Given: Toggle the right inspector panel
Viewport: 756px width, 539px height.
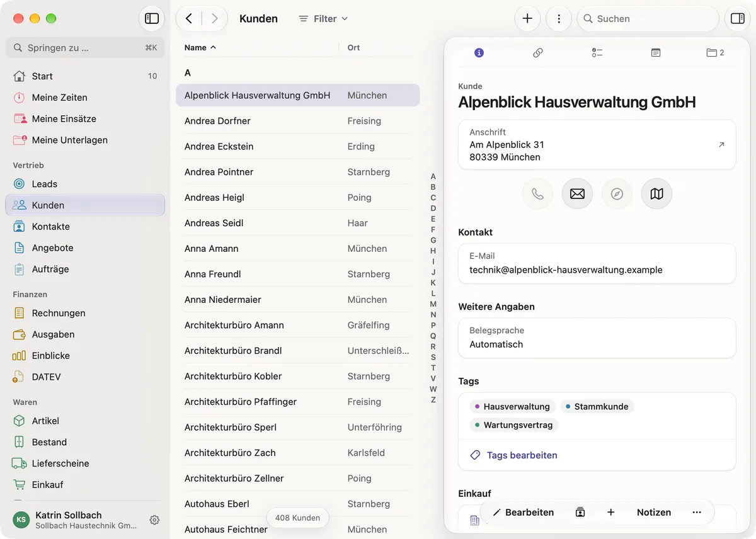Looking at the screenshot, I should pos(738,19).
